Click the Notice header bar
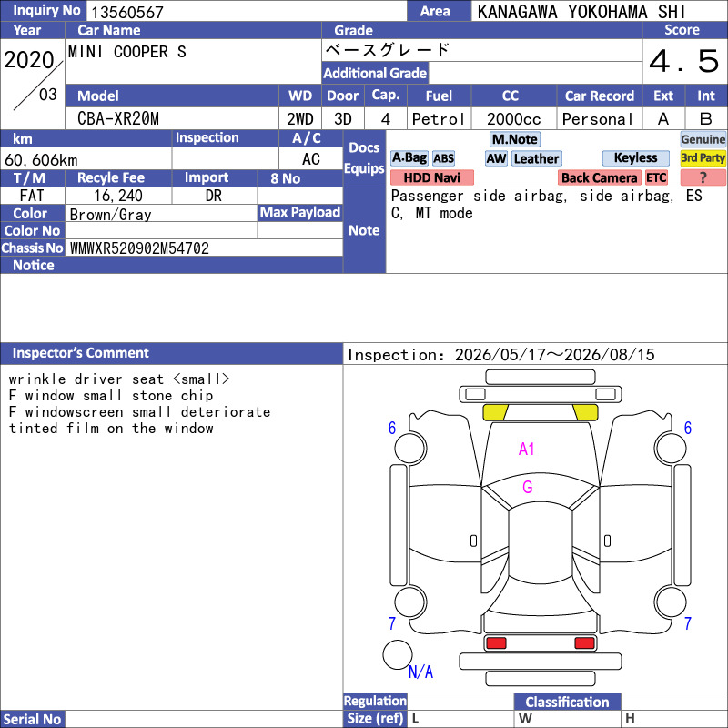 point(171,265)
